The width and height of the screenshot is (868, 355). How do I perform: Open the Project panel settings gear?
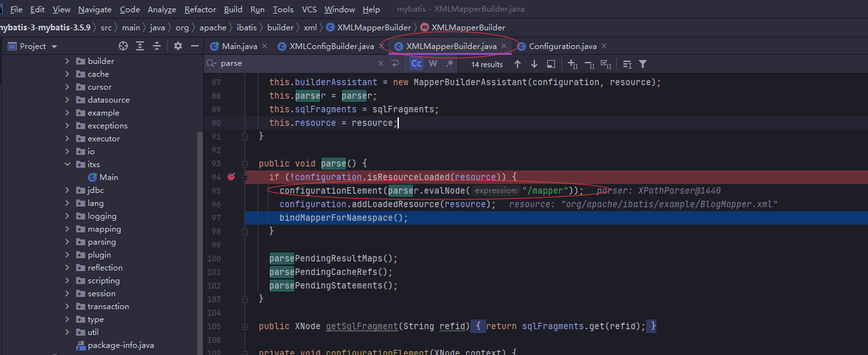point(178,46)
